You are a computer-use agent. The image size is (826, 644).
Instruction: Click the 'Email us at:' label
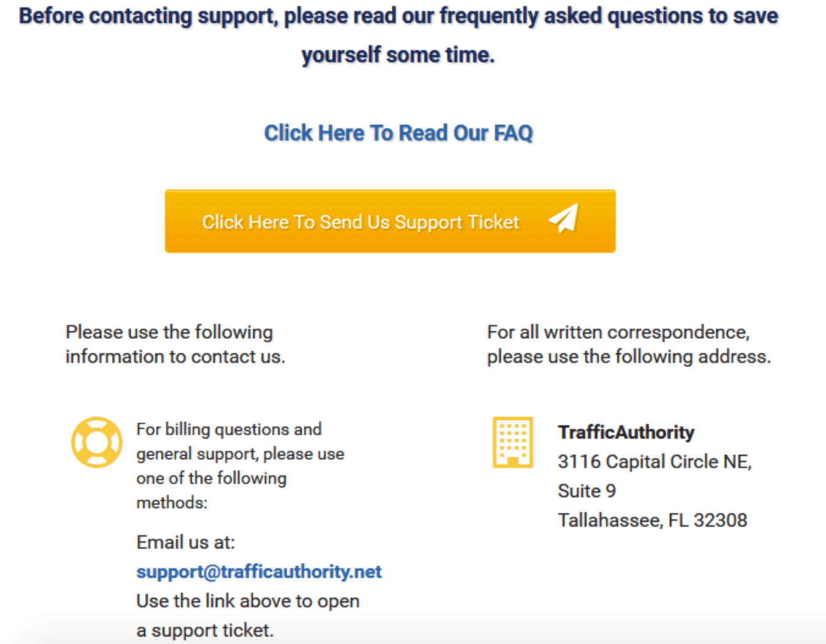[186, 542]
